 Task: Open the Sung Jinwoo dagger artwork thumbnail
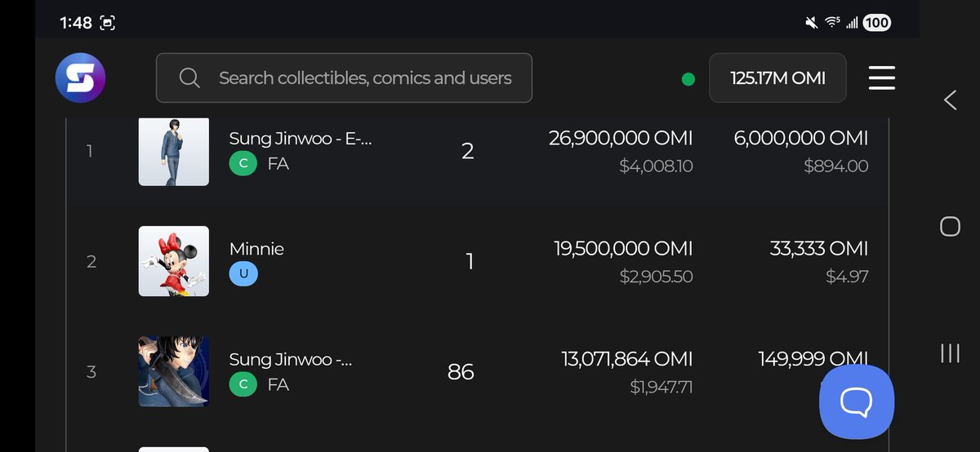(x=173, y=371)
